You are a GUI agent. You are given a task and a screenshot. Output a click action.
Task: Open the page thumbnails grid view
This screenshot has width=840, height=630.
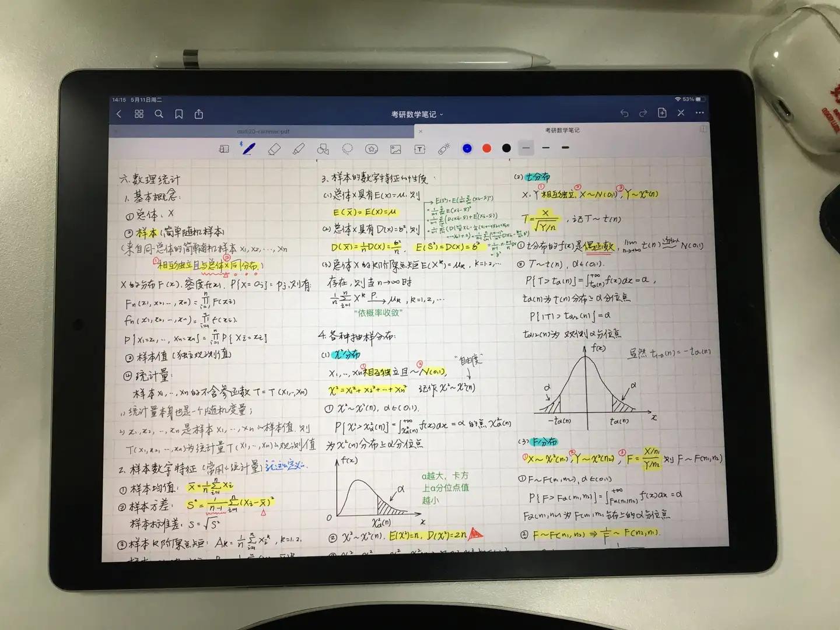point(139,114)
